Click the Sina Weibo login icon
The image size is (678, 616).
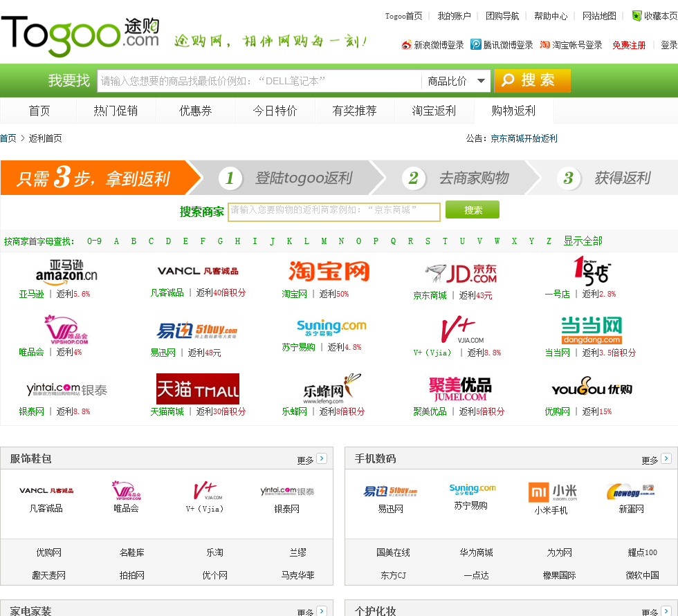406,45
